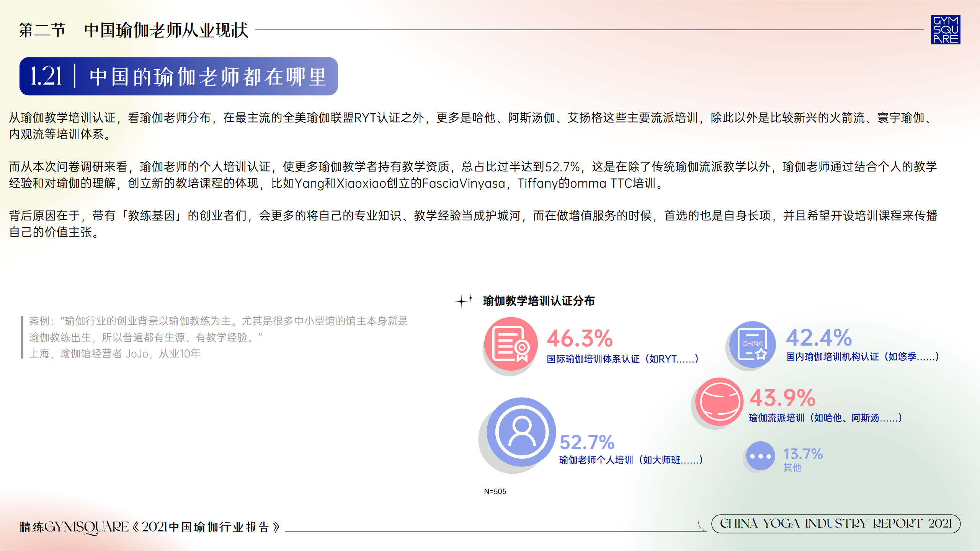980x551 pixels.
Task: Click the 13.7% percentage figure
Action: [x=803, y=454]
